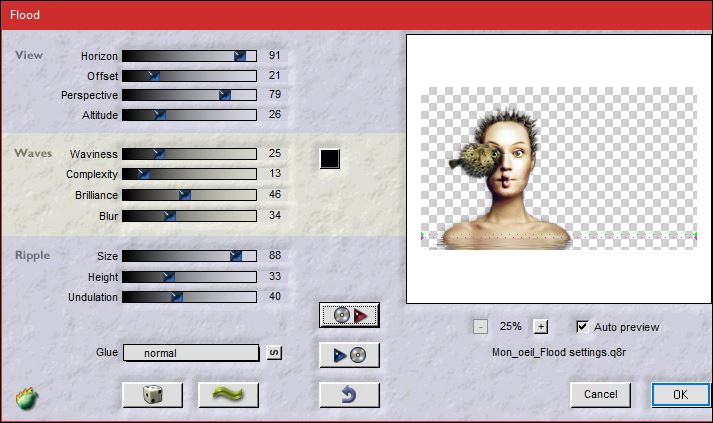Click the Perspective value 79
713x423 pixels.
click(x=275, y=94)
